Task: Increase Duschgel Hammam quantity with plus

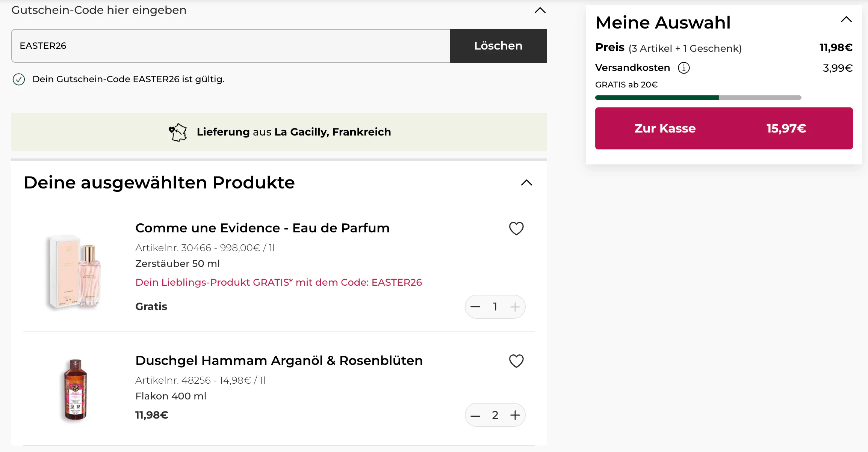Action: point(515,415)
